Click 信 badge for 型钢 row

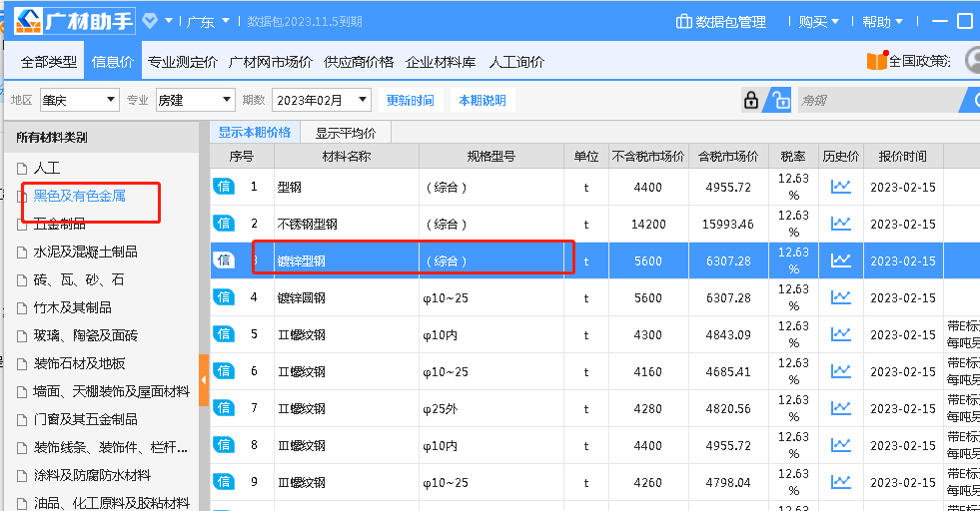pos(224,187)
